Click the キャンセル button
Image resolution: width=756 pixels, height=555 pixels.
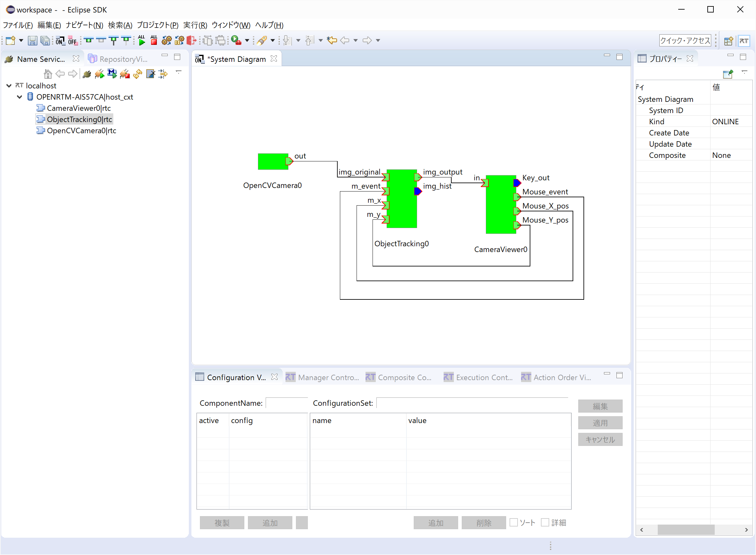[x=600, y=439]
